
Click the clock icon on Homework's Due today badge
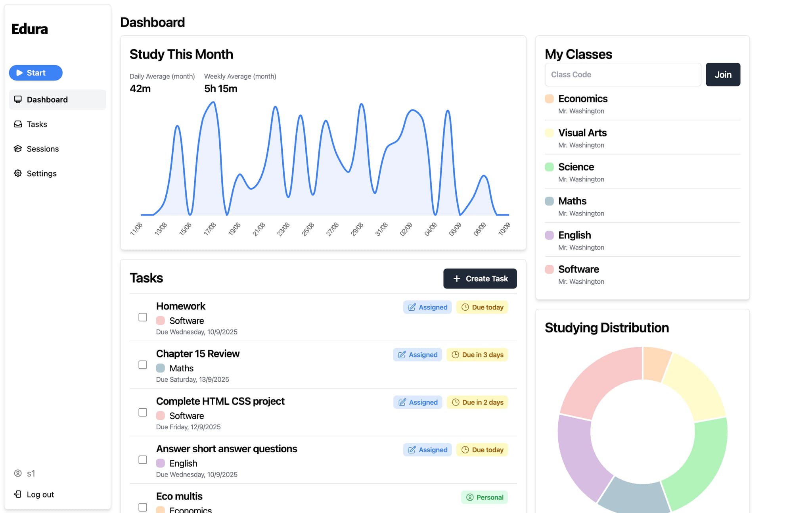(x=465, y=307)
